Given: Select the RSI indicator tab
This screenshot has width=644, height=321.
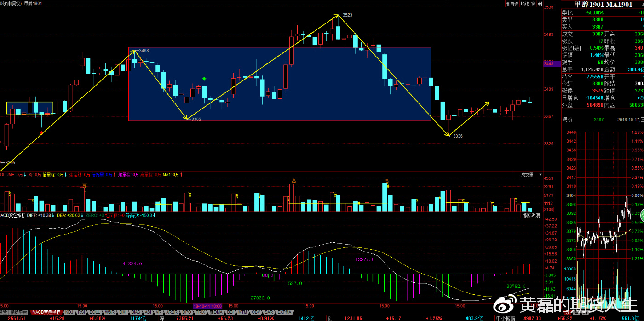Looking at the screenshot, I should click(x=81, y=312).
